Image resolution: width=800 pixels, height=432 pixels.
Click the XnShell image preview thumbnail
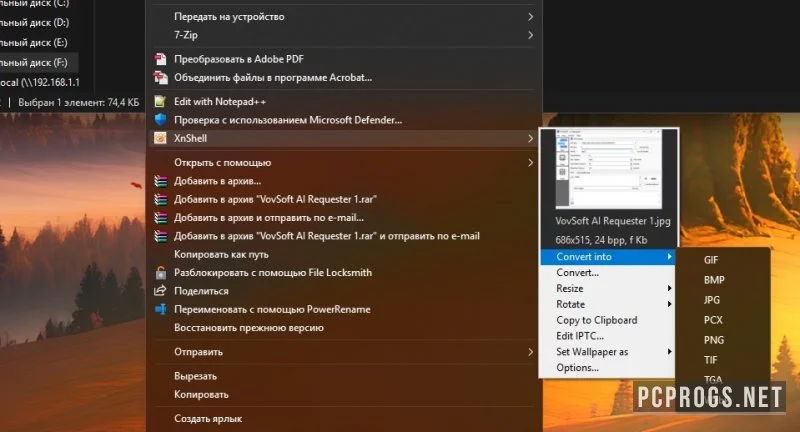[x=609, y=169]
